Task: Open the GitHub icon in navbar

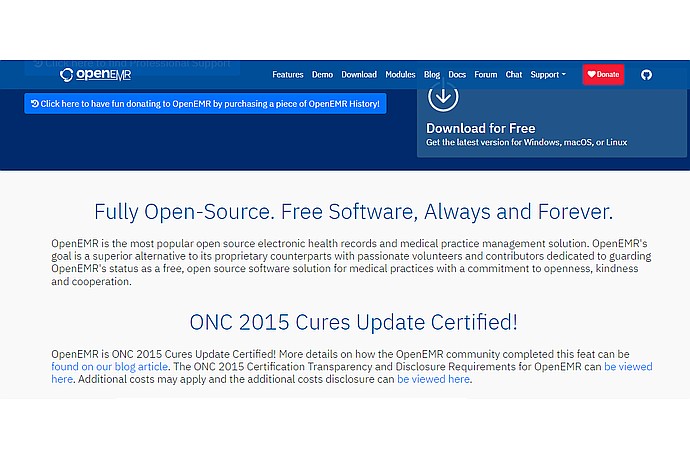Action: click(646, 75)
